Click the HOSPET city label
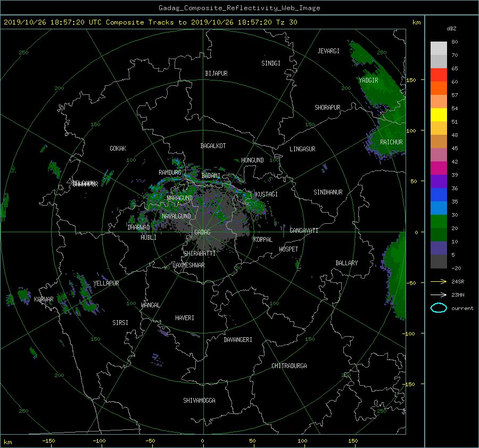The height and width of the screenshot is (448, 479). [288, 249]
